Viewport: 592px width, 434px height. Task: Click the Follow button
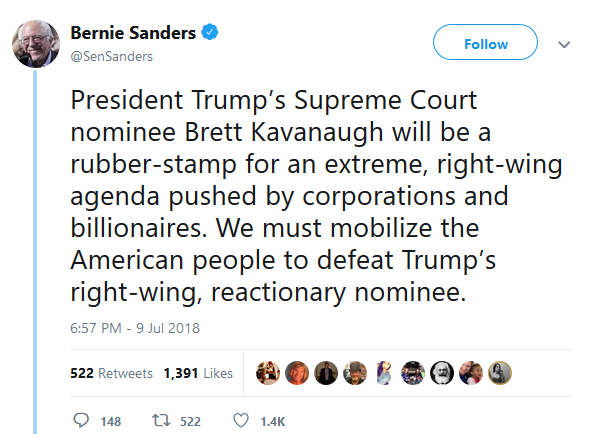[485, 42]
